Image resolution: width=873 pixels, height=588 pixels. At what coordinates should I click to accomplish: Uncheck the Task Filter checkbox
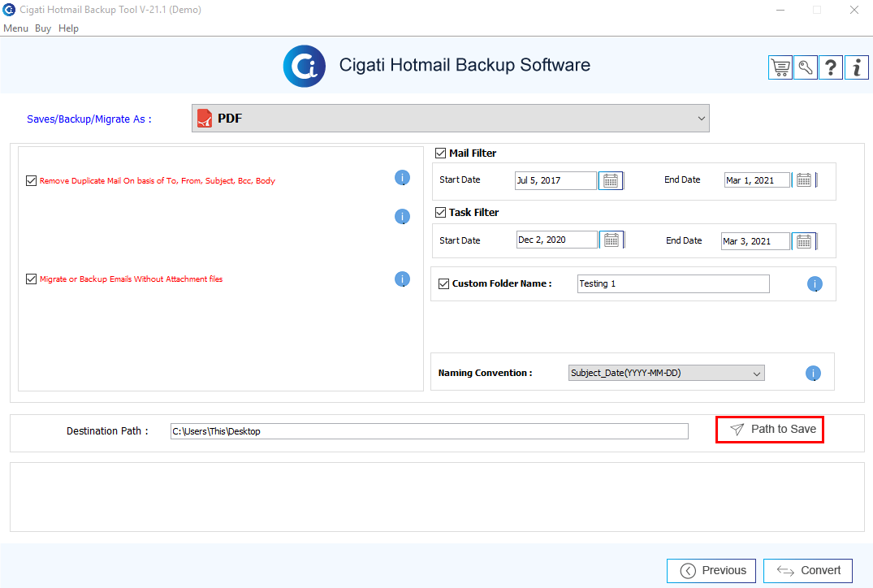click(440, 212)
